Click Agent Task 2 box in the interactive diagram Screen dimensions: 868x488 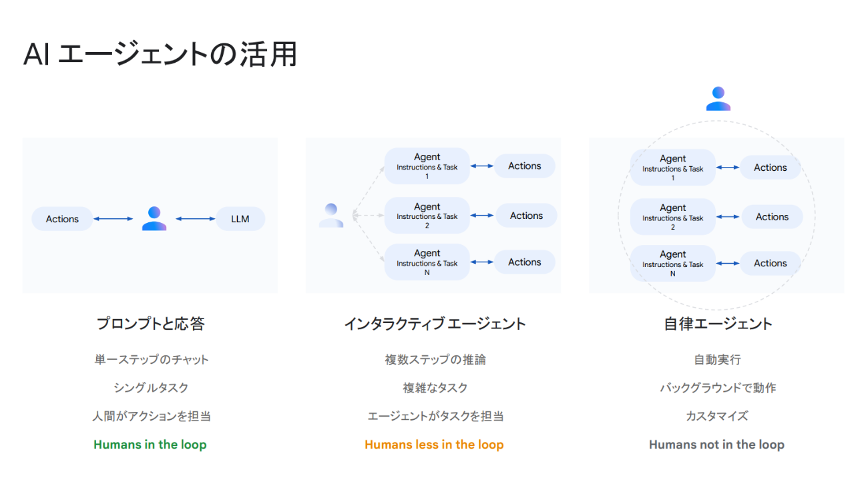427,216
